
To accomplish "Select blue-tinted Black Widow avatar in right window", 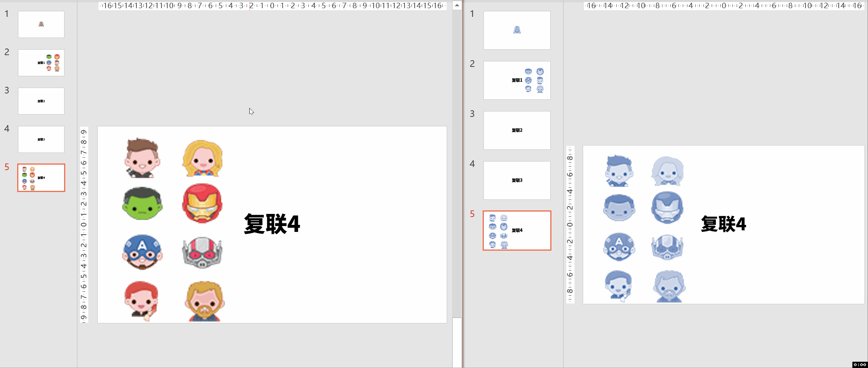I will 618,286.
